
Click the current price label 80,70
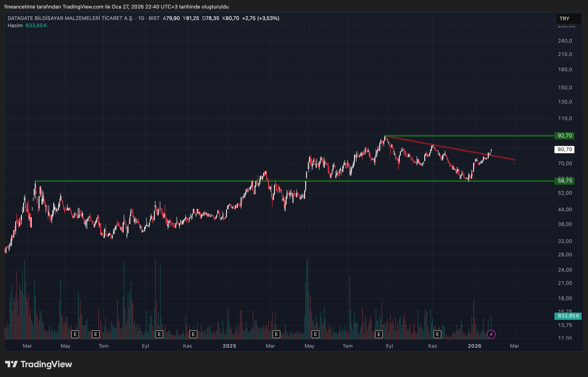click(564, 149)
